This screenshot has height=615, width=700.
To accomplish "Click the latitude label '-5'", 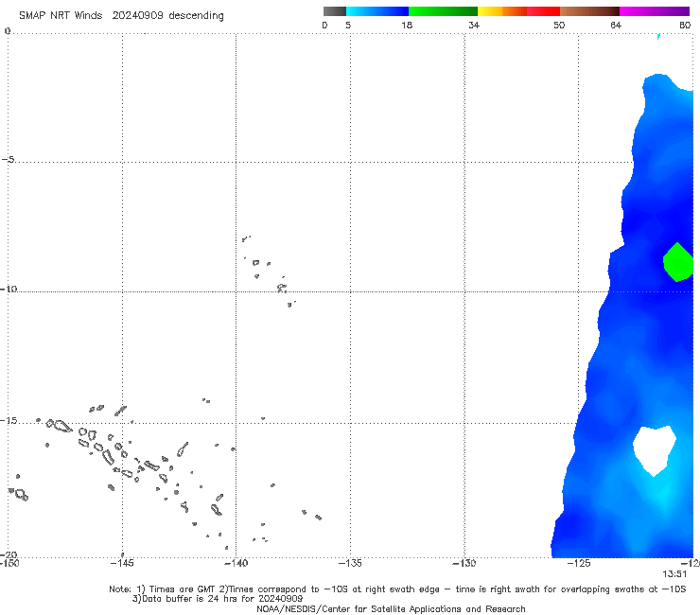I will coord(8,160).
